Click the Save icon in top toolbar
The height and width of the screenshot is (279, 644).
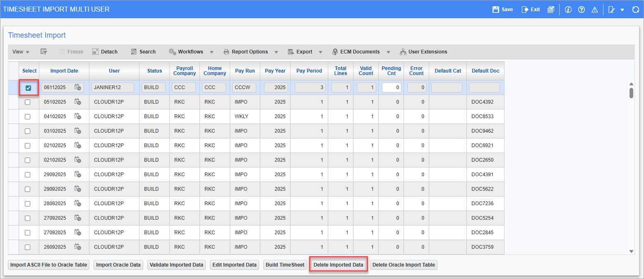[502, 9]
